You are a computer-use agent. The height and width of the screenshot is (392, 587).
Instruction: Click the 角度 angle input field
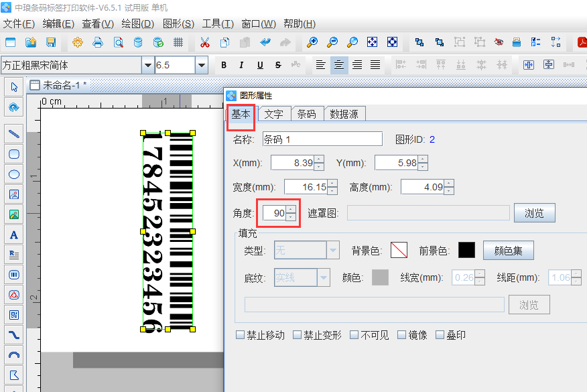(x=275, y=213)
